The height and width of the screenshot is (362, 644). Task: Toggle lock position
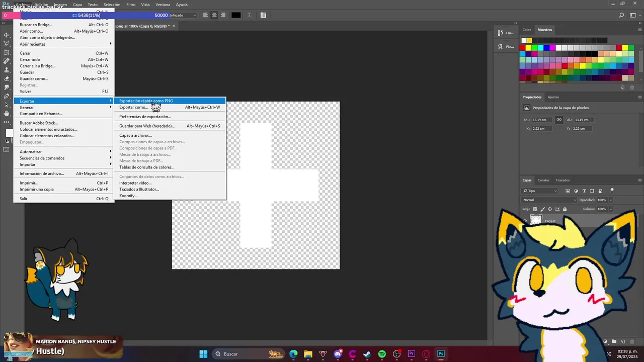pos(550,209)
